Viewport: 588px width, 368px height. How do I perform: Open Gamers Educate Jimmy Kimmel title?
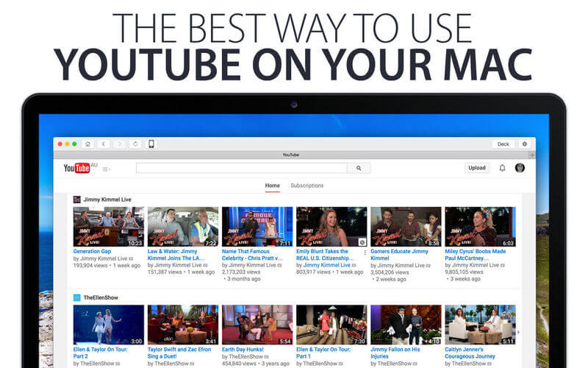click(399, 255)
